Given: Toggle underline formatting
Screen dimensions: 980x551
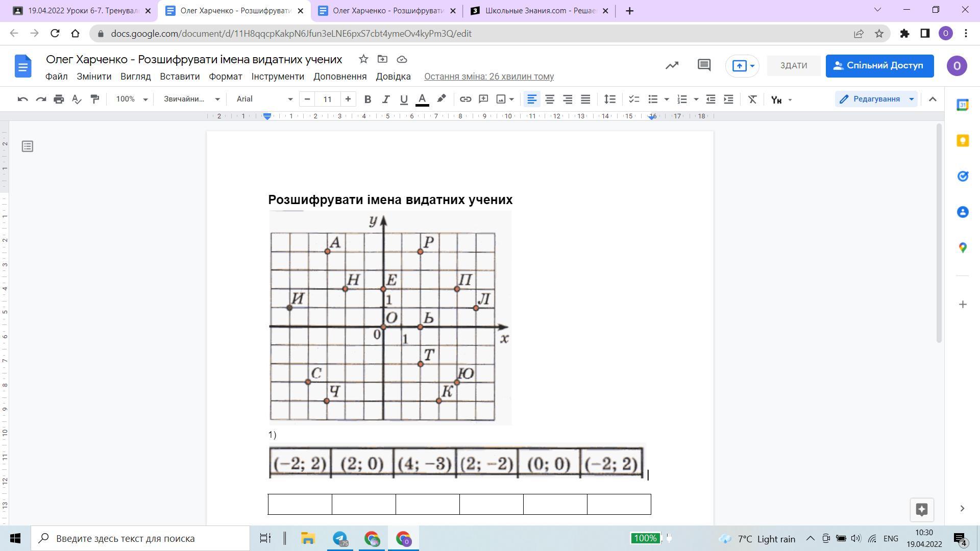Looking at the screenshot, I should point(404,99).
